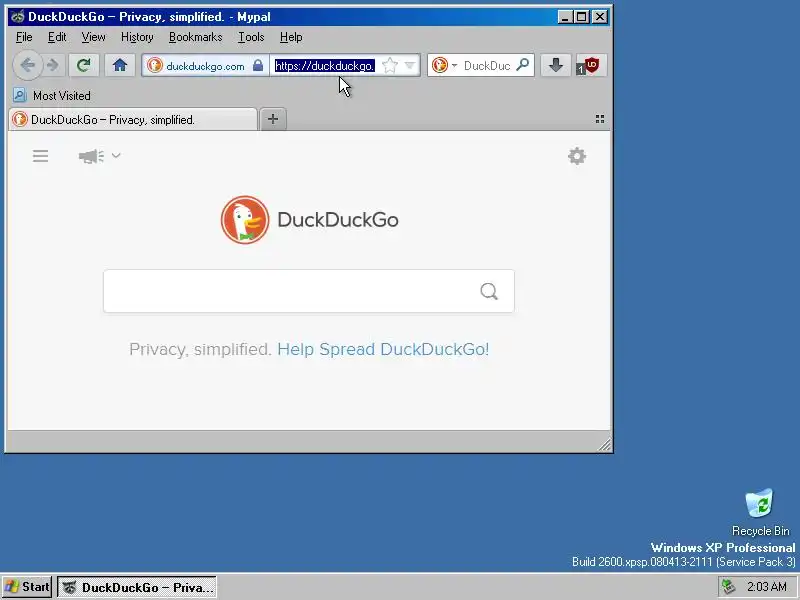Maximize the Mypal browser window
Image resolution: width=800 pixels, height=600 pixels.
pyautogui.click(x=582, y=17)
